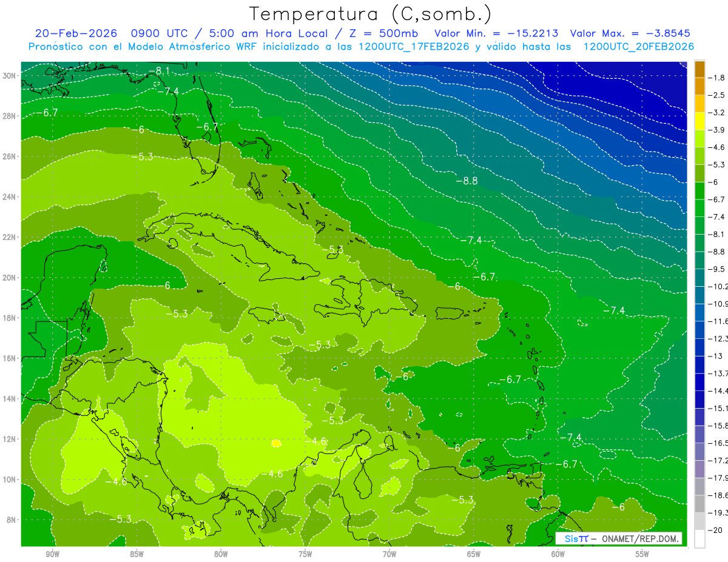Click the "12N" latitude axis label
728x562 pixels.
(9, 439)
